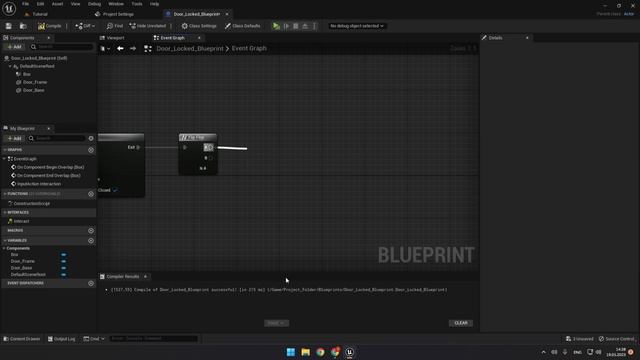The width and height of the screenshot is (640, 360).
Task: Close the Door_Locked_Blueprint tab
Action: pos(227,14)
